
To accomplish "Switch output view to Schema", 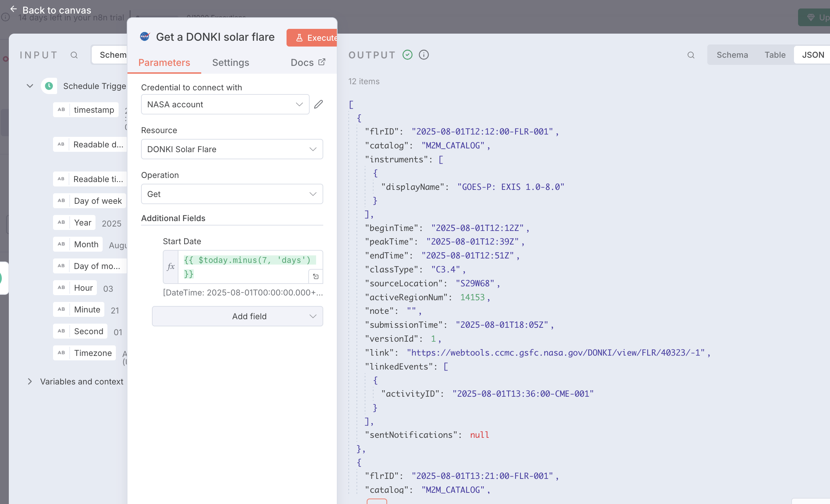I will pyautogui.click(x=732, y=55).
